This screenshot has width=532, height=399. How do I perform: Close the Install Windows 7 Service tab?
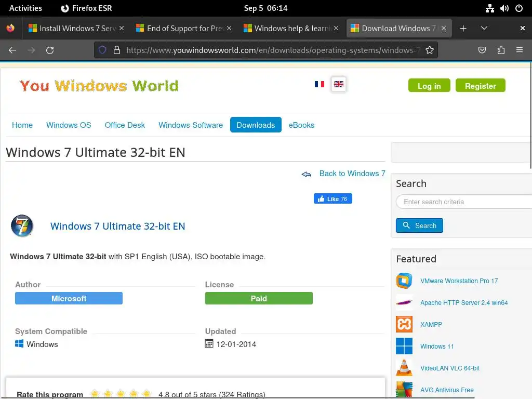coord(122,28)
